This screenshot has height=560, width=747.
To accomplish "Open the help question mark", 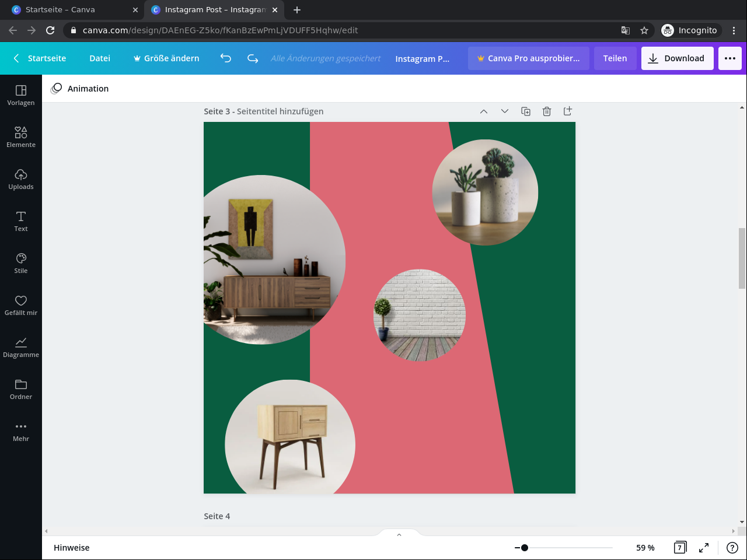I will point(732,548).
